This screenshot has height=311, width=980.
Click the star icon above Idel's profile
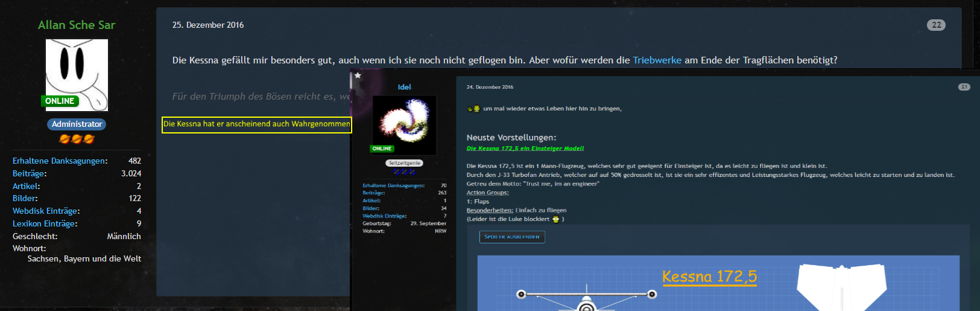click(x=358, y=75)
